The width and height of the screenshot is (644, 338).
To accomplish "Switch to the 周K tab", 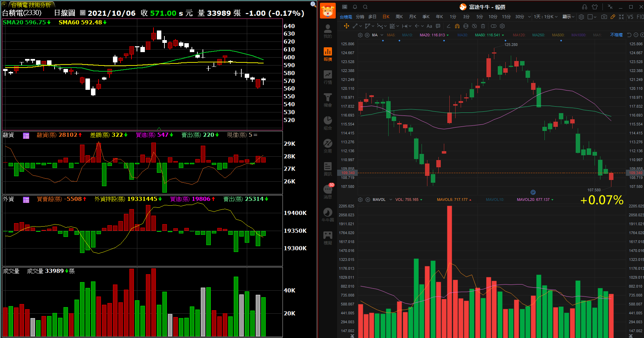I will pyautogui.click(x=399, y=17).
